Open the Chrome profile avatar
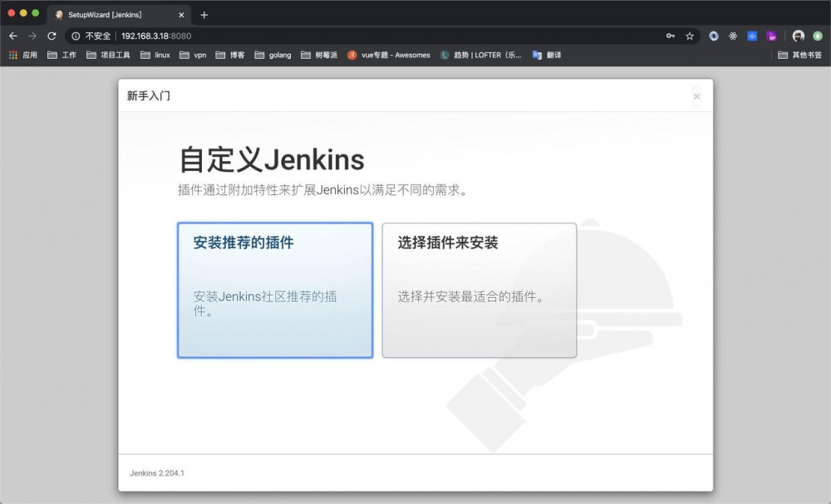This screenshot has width=831, height=504. (797, 36)
